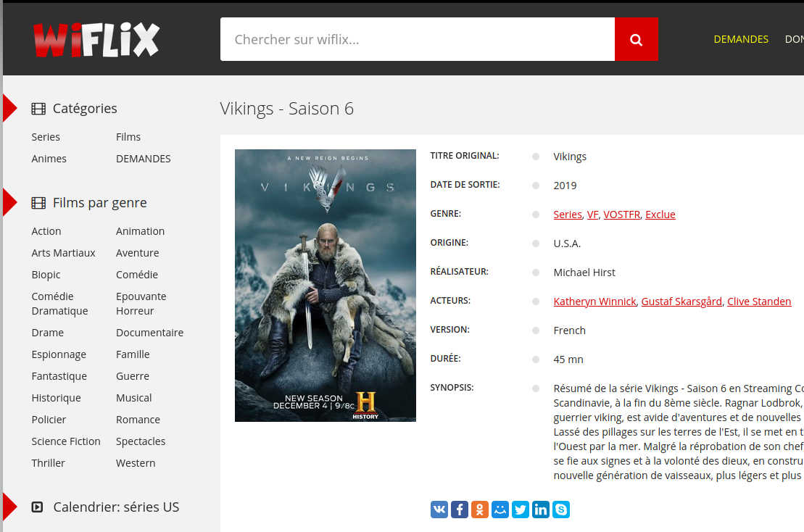Viewport: 804px width, 532px height.
Task: Open the Animes category
Action: [x=49, y=159]
